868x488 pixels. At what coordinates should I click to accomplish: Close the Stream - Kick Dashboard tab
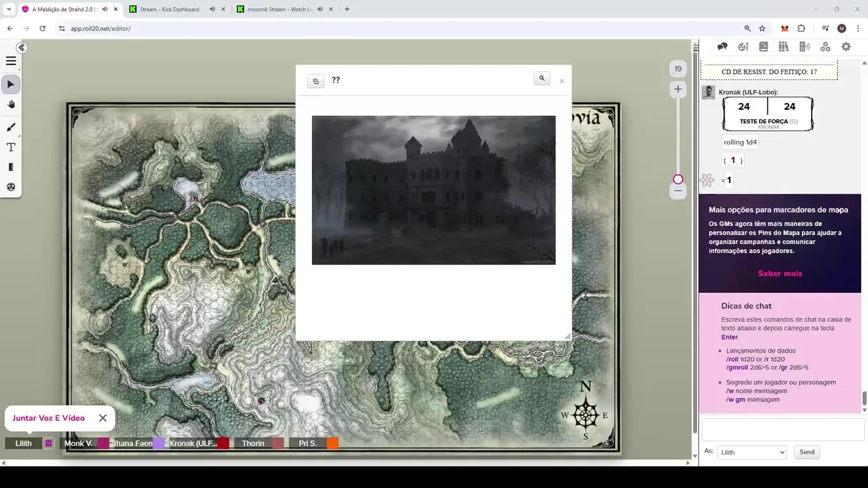point(223,9)
